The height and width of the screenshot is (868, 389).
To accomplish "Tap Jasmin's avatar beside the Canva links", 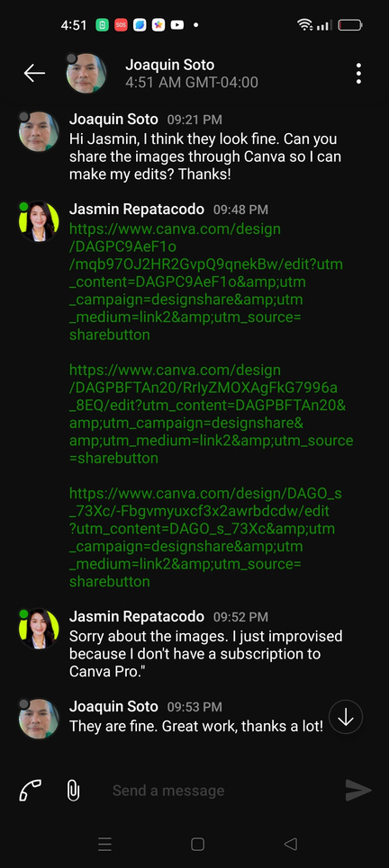I will coord(39,221).
